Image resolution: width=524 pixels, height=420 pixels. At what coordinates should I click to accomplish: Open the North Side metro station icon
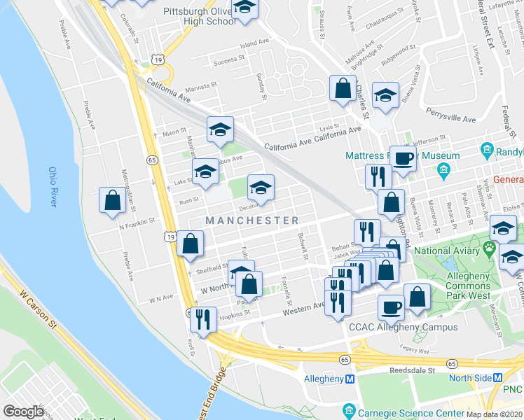(498, 378)
